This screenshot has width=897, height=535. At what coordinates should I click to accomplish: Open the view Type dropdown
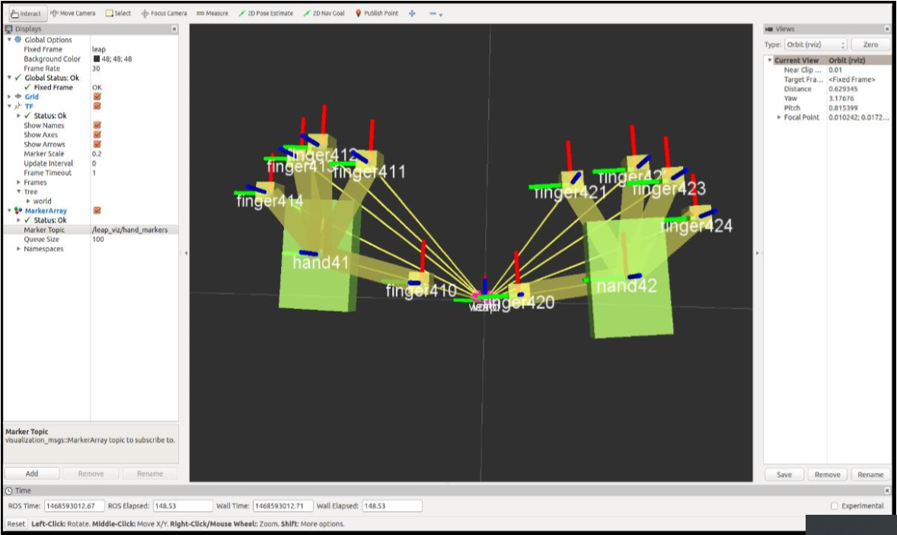[816, 45]
